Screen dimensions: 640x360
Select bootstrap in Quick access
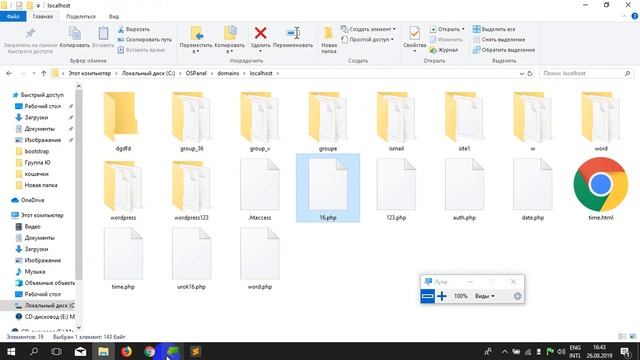tap(33, 151)
